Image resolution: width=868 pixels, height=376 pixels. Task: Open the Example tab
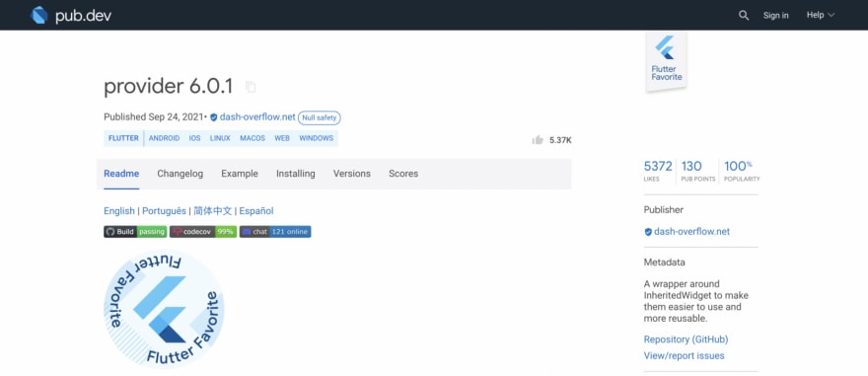240,174
